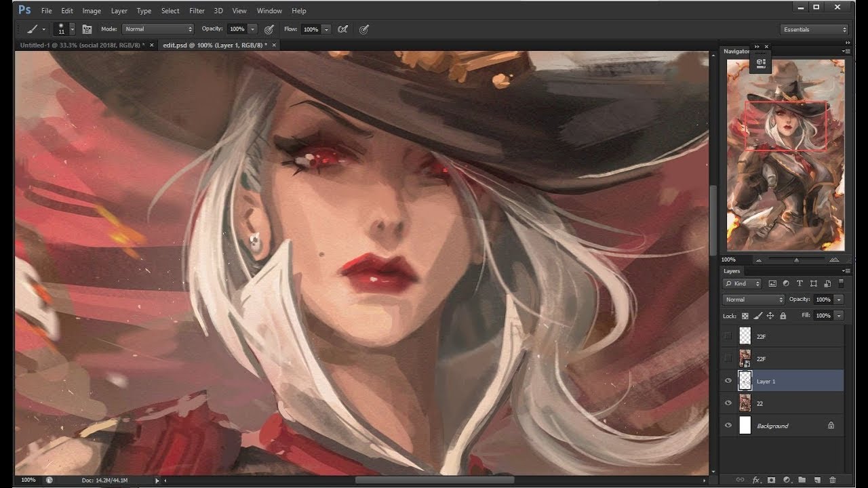Image resolution: width=868 pixels, height=488 pixels.
Task: Close the Untitled-1 document tab
Action: coord(152,45)
